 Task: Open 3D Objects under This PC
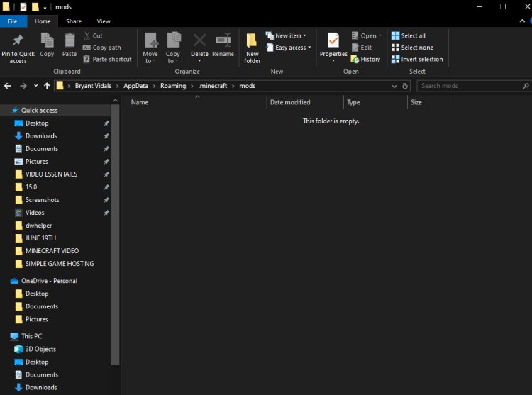[x=40, y=349]
